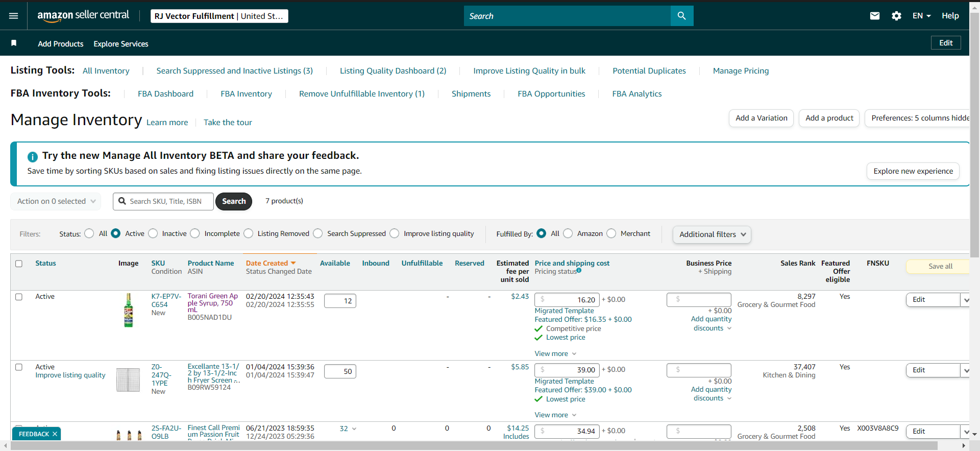Viewport: 980px width, 451px height.
Task: Open the Additional filters dropdown
Action: click(712, 234)
